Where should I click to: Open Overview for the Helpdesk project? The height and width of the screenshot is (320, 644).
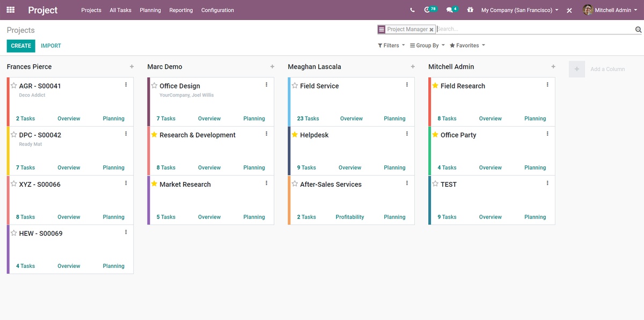(x=349, y=167)
